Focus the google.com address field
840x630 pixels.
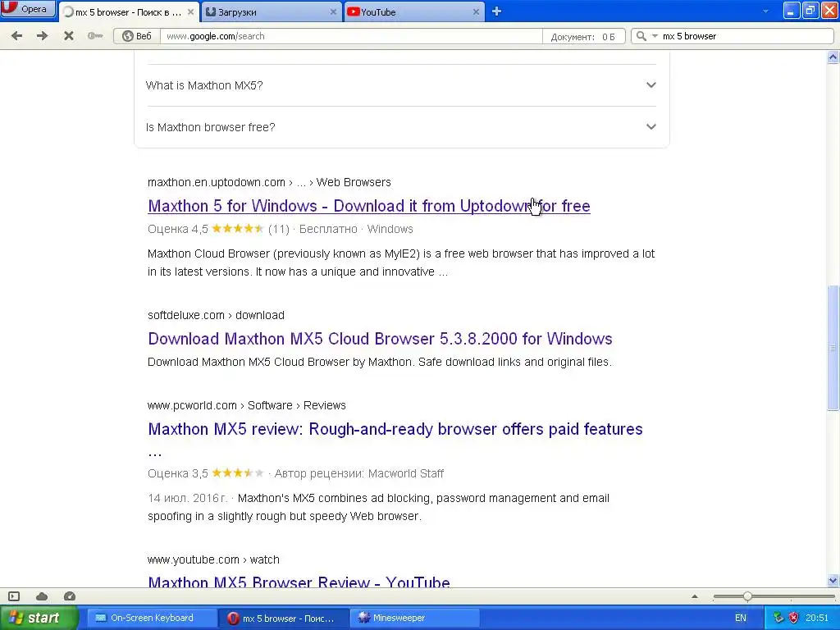click(351, 36)
